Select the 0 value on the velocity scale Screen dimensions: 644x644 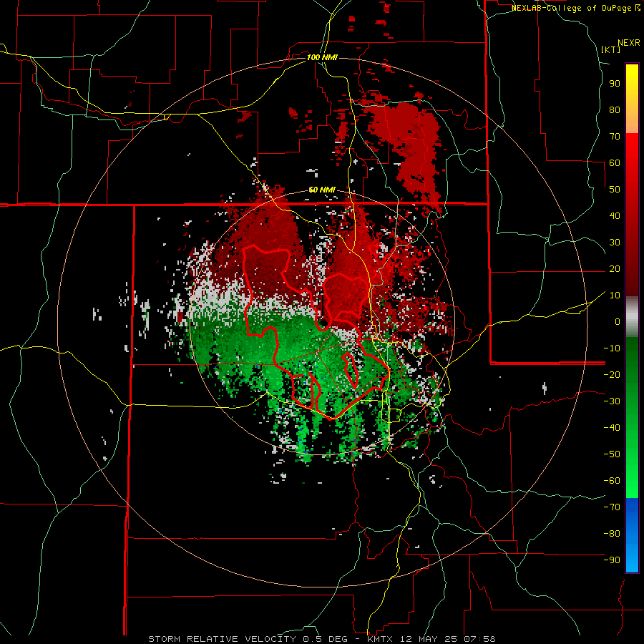(618, 321)
